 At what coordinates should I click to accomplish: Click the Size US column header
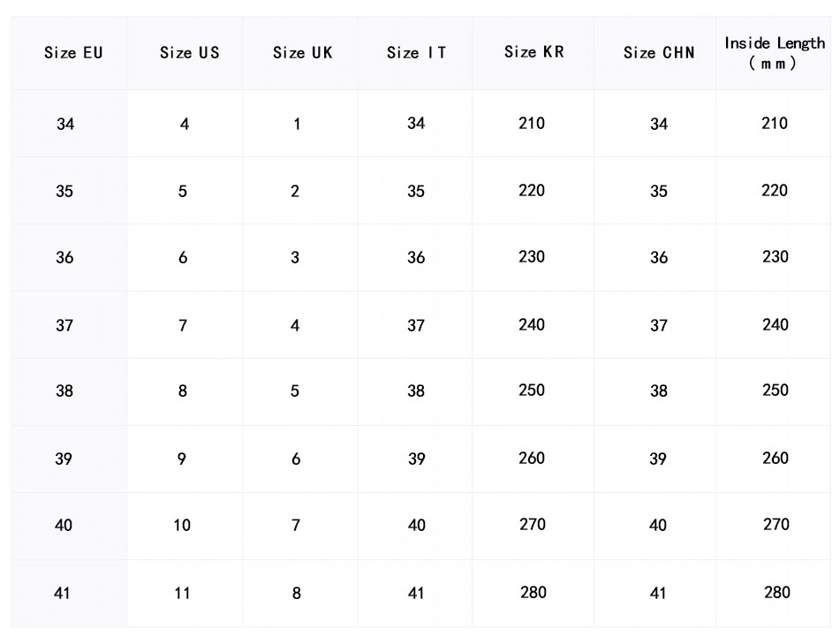[x=189, y=53]
